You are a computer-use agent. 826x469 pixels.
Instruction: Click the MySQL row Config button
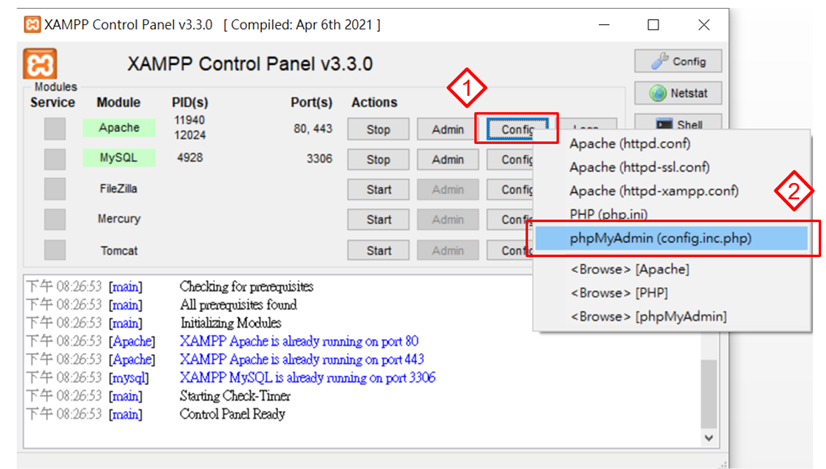click(x=510, y=159)
